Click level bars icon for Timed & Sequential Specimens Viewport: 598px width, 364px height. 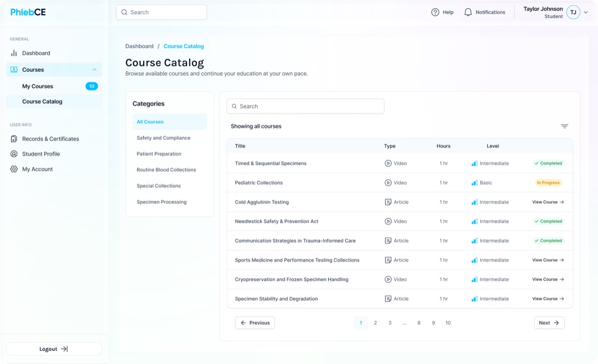click(474, 163)
